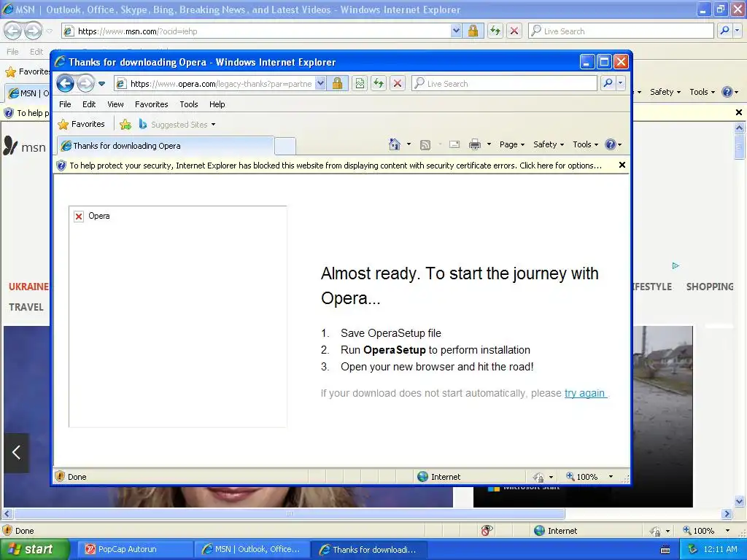Click the MSN window Live Search box
The height and width of the screenshot is (560, 747).
[621, 31]
